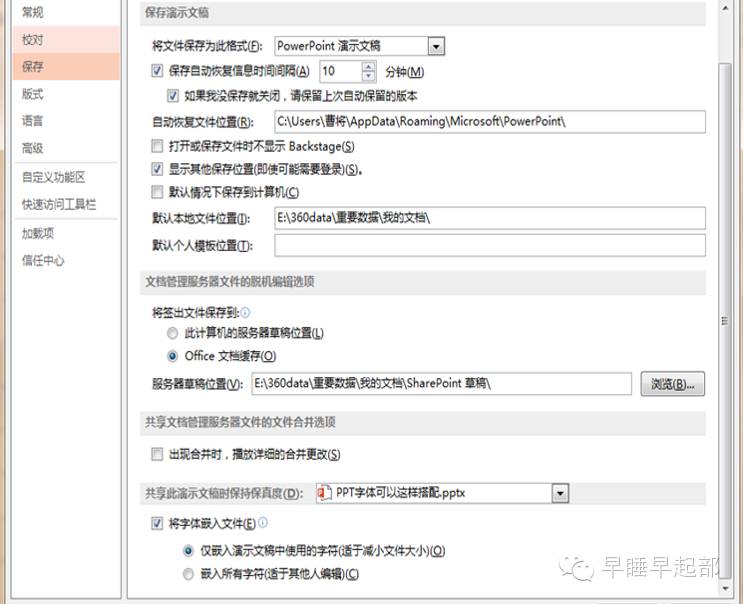Toggle 将字体嵌入文件 checkbox

pos(157,523)
